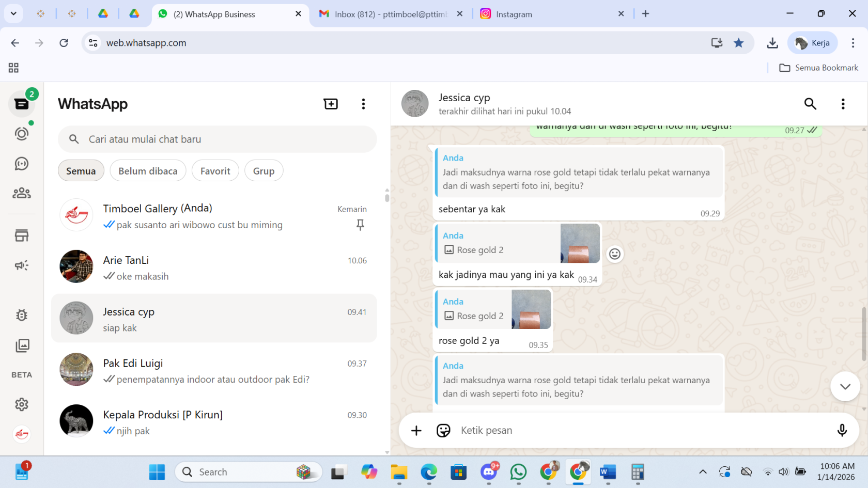Image resolution: width=868 pixels, height=488 pixels.
Task: Open the chat list options menu
Action: pyautogui.click(x=363, y=103)
